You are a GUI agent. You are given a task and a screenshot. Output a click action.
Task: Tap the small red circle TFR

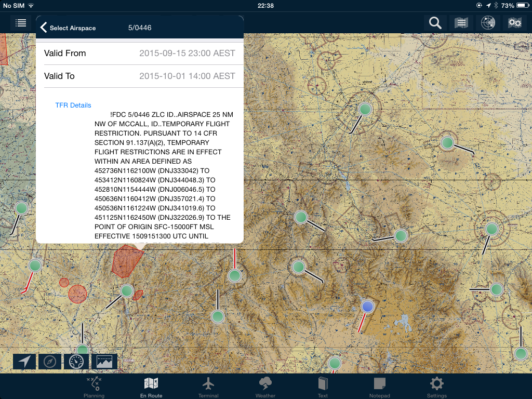[x=64, y=282]
